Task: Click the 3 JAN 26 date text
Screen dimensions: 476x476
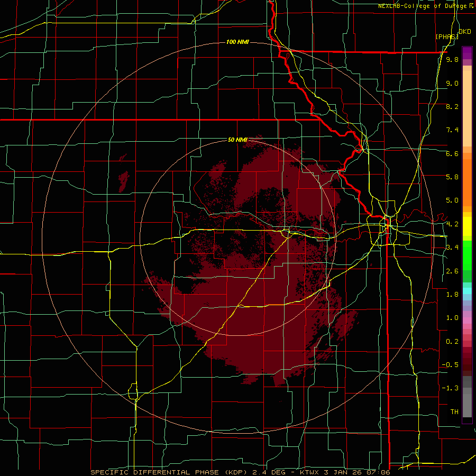Action: point(343,472)
